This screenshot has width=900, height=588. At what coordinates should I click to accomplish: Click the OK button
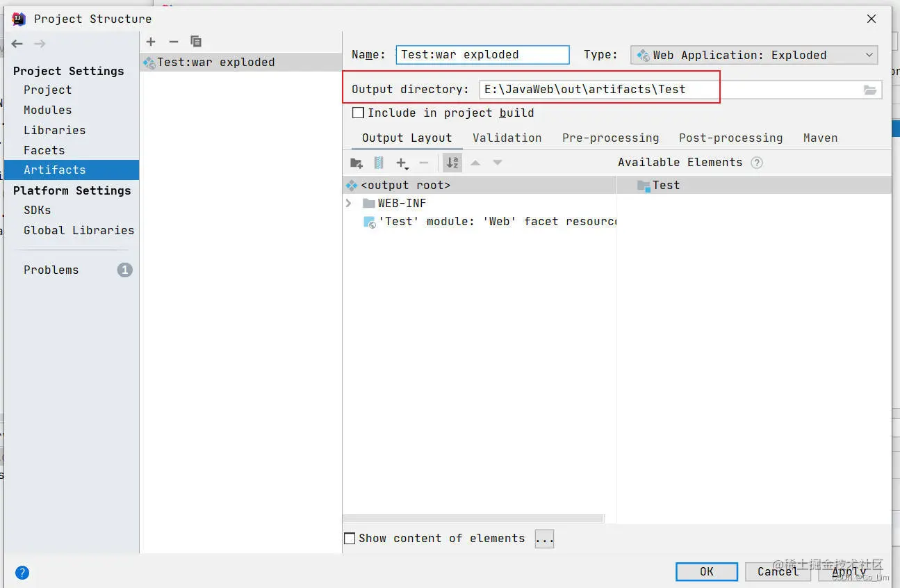click(707, 571)
